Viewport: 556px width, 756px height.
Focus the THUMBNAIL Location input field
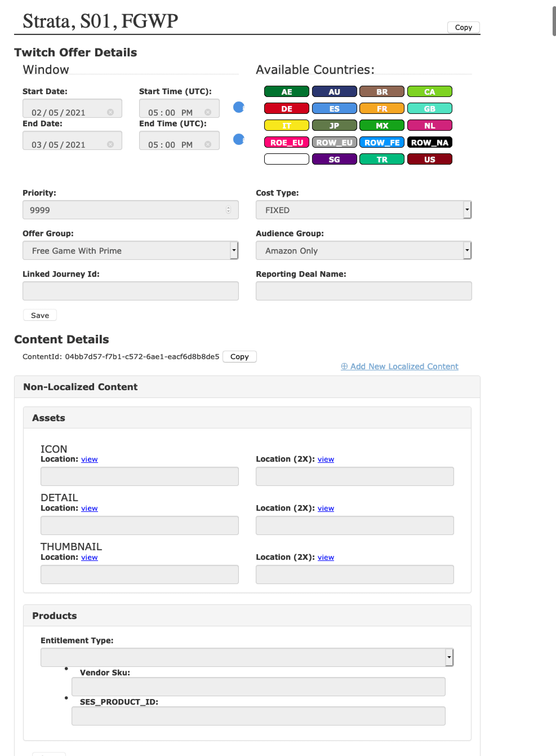click(139, 574)
